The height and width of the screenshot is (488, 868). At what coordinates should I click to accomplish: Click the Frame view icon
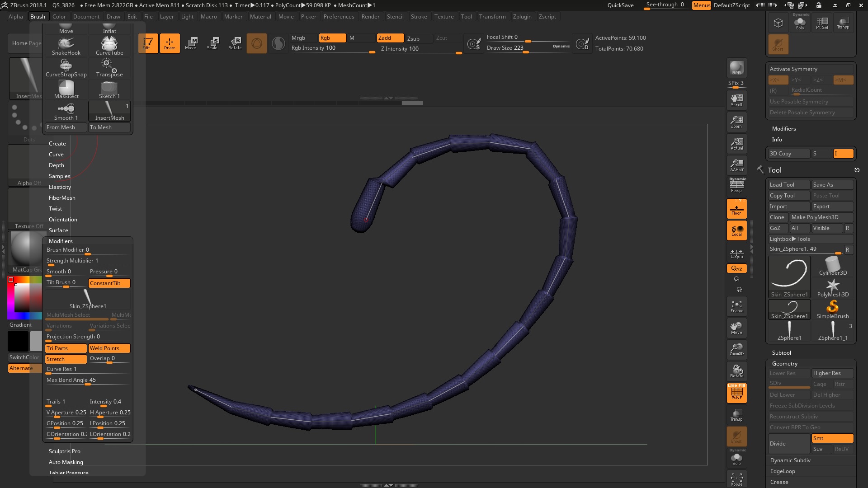pos(736,306)
